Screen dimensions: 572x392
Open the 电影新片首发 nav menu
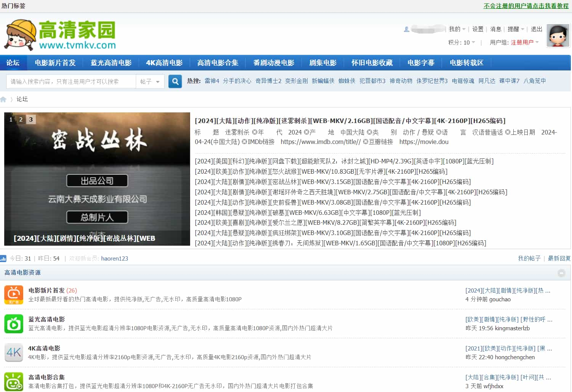55,63
